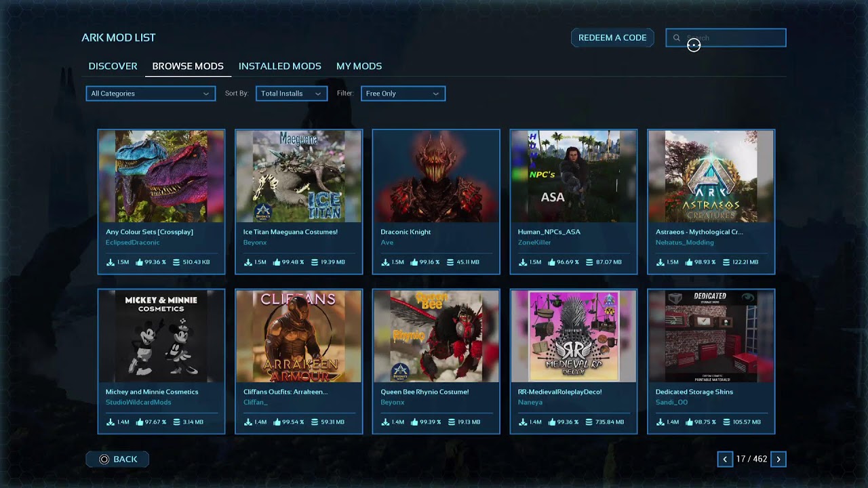Click download icon on Queen Bee Rhynio card

point(384,422)
